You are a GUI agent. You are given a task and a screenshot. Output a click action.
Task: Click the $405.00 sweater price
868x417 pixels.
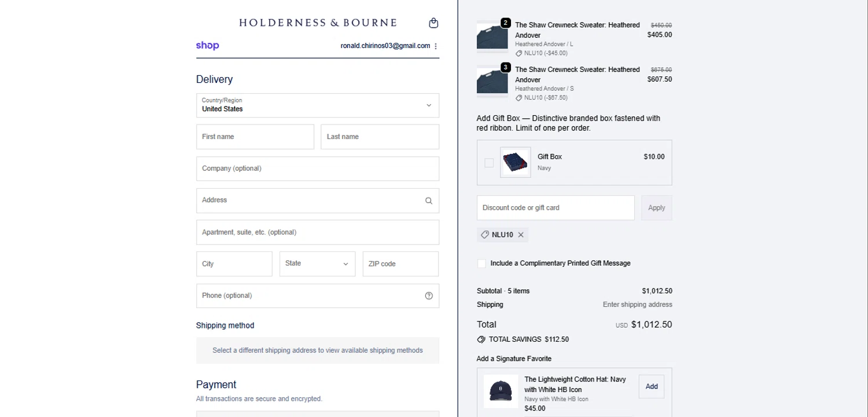coord(660,35)
